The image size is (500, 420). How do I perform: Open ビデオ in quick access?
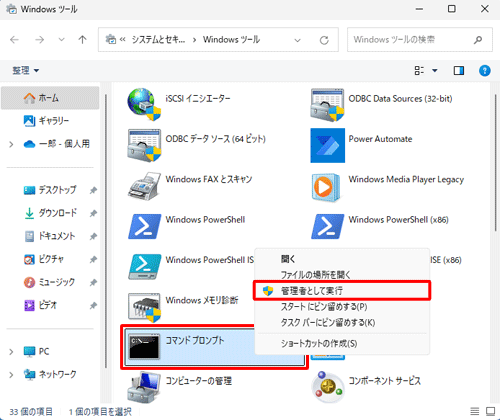pyautogui.click(x=50, y=305)
